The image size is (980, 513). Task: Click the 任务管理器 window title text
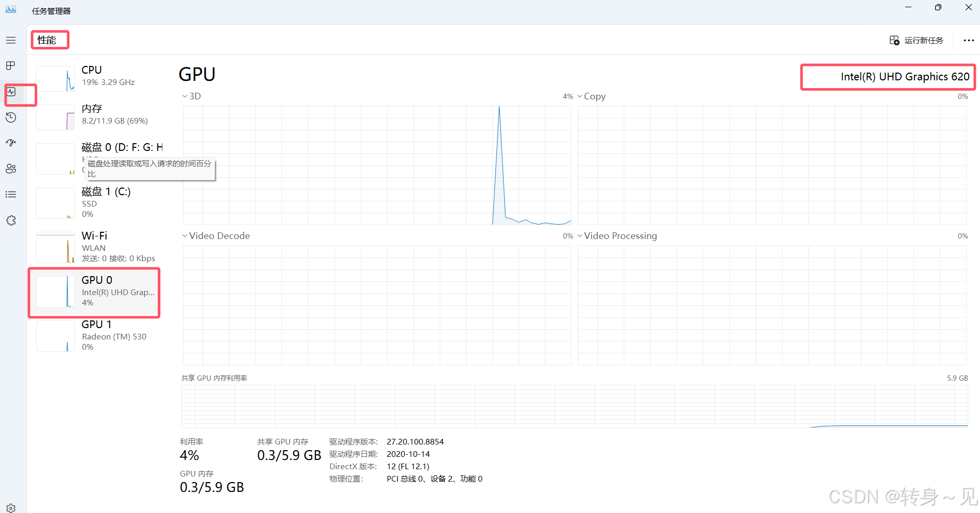[51, 11]
